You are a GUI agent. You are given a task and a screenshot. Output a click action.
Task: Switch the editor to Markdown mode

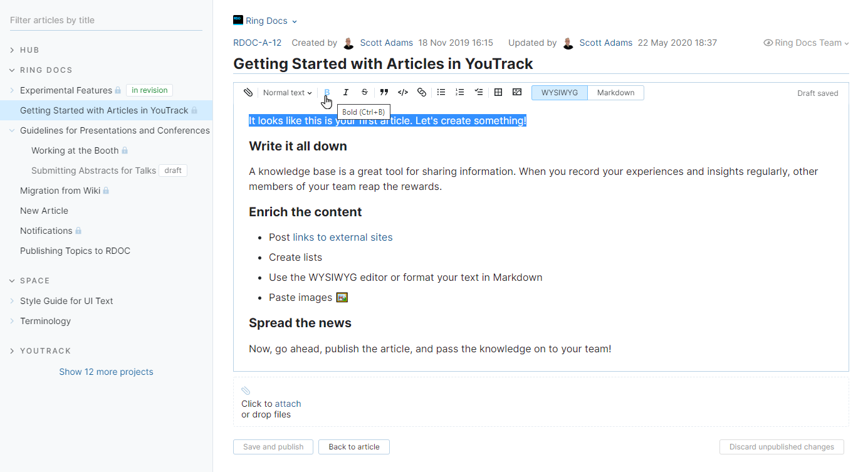(615, 93)
